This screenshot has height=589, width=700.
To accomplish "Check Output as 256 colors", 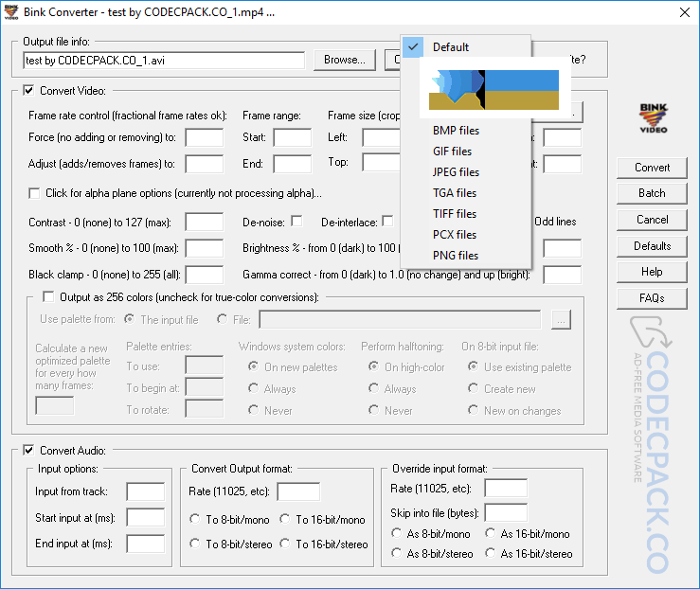I will 48,296.
